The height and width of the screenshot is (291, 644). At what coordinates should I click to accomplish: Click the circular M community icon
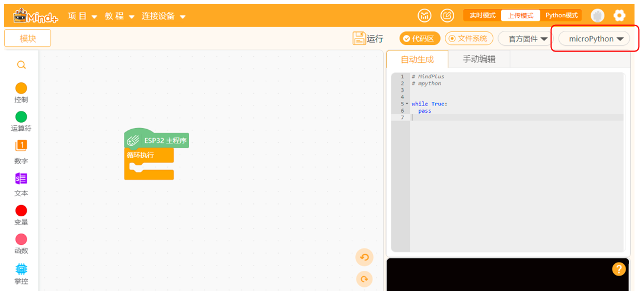click(425, 15)
